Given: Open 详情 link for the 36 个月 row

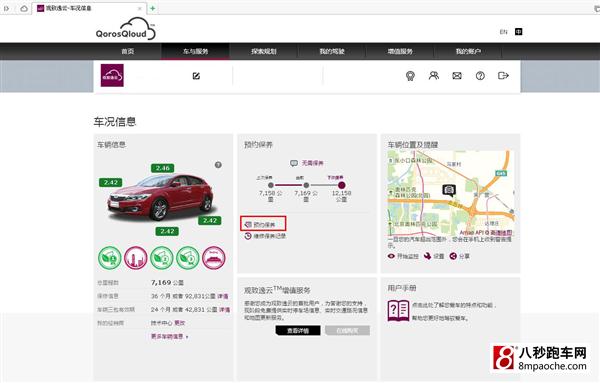Looking at the screenshot, I should point(223,296).
